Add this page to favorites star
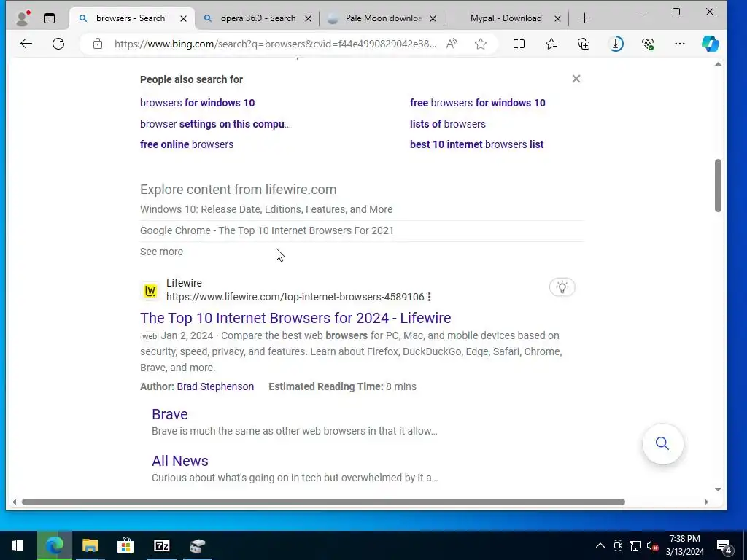The width and height of the screenshot is (747, 560). (x=481, y=44)
